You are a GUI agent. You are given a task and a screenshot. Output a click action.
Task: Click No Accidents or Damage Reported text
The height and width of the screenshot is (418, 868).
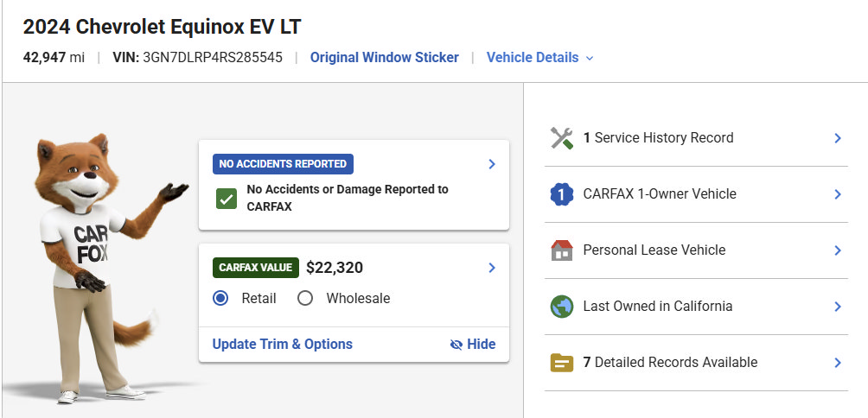tap(348, 198)
